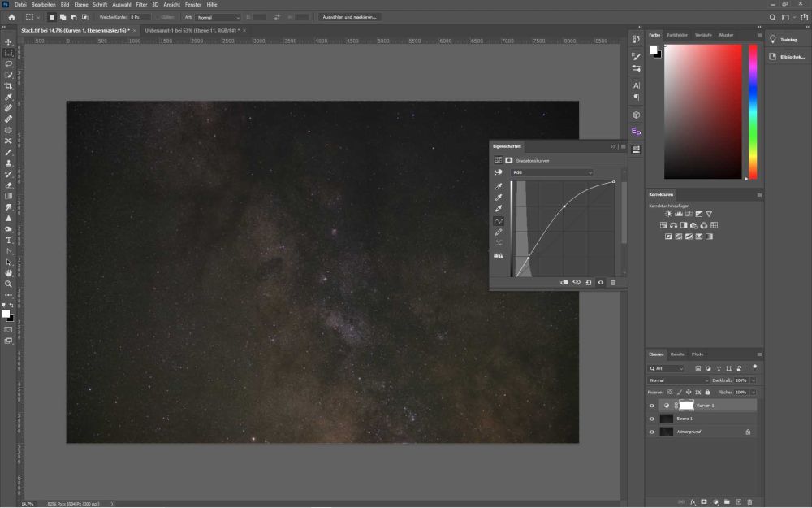Unlock the Hintergrund layer
The height and width of the screenshot is (508, 812).
click(749, 432)
